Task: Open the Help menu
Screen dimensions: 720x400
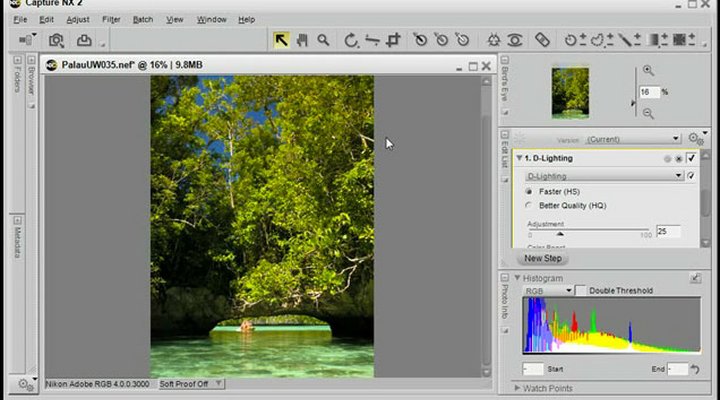Action: pyautogui.click(x=247, y=20)
